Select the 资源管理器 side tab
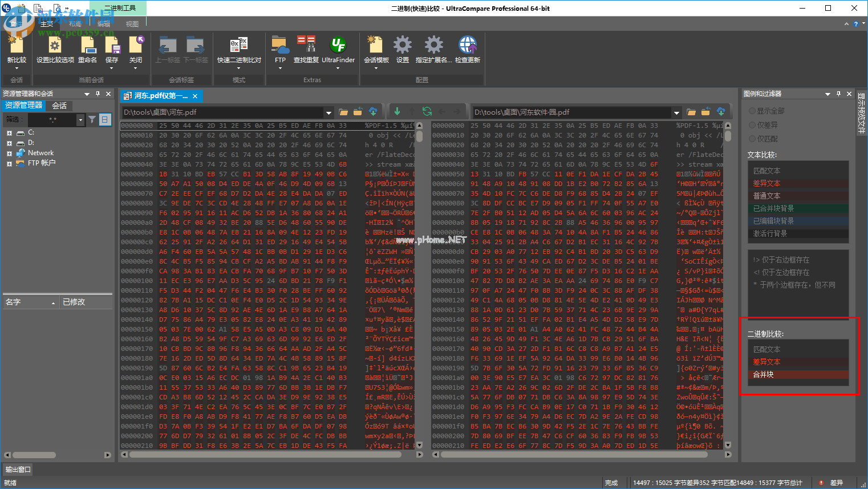 [x=24, y=106]
